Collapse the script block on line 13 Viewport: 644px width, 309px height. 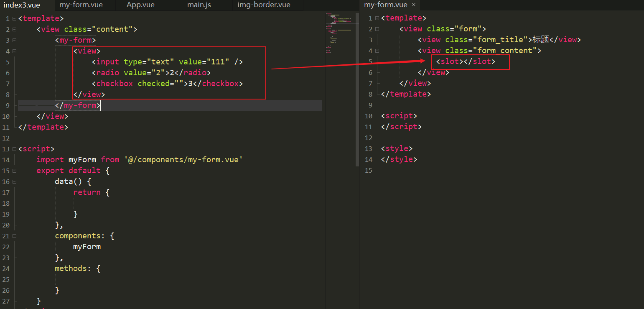[15, 149]
